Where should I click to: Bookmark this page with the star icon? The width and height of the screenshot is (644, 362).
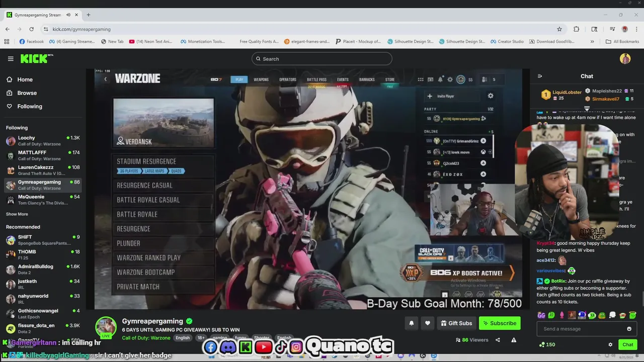[559, 29]
